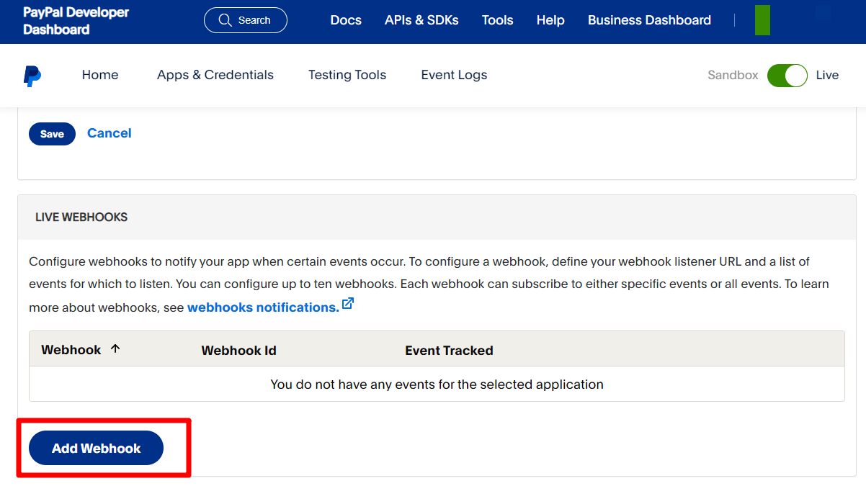Open the webhooks notifications link
This screenshot has height=504, width=866.
263,307
